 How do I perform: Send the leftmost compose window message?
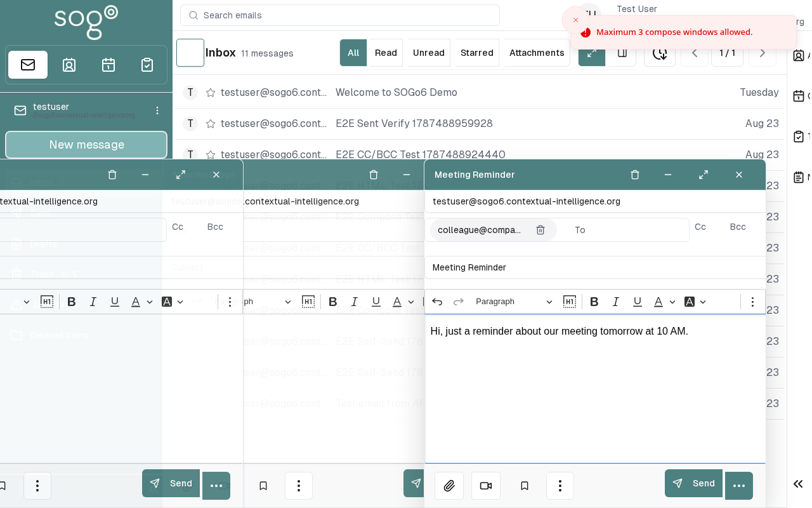171,483
